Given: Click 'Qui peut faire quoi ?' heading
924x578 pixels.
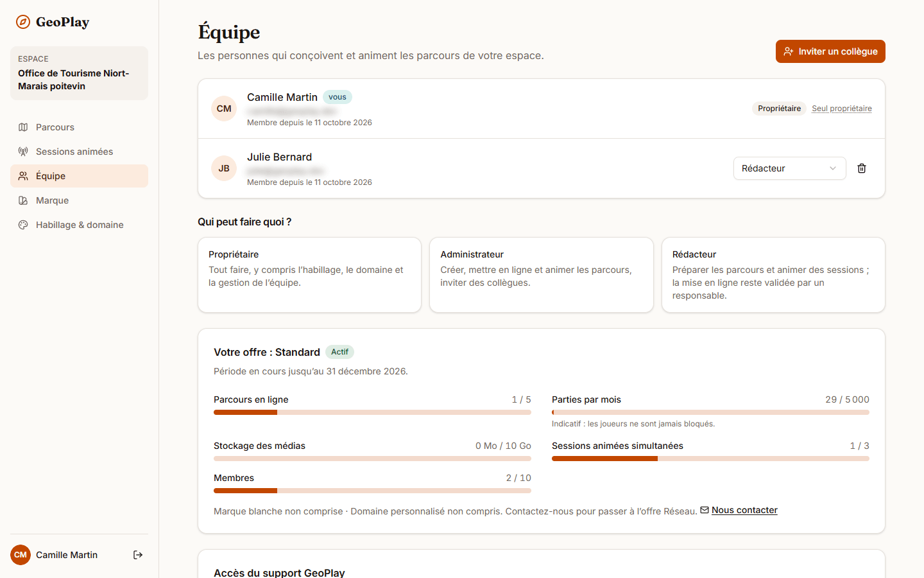Looking at the screenshot, I should point(244,222).
